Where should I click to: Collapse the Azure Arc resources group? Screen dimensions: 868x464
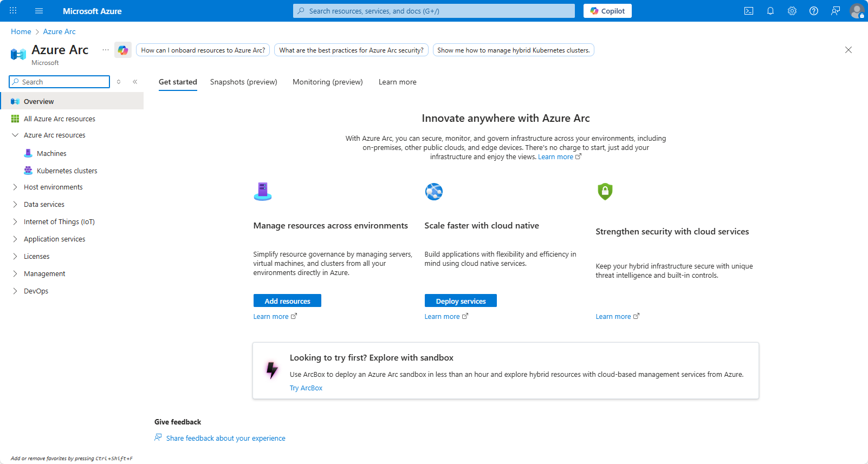click(15, 135)
